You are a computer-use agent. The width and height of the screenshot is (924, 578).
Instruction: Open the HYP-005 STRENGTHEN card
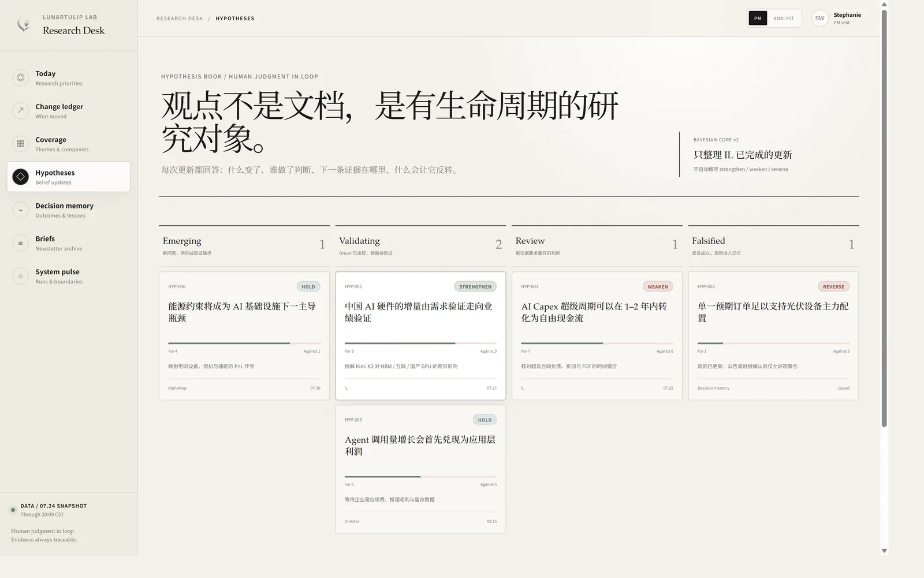point(420,335)
